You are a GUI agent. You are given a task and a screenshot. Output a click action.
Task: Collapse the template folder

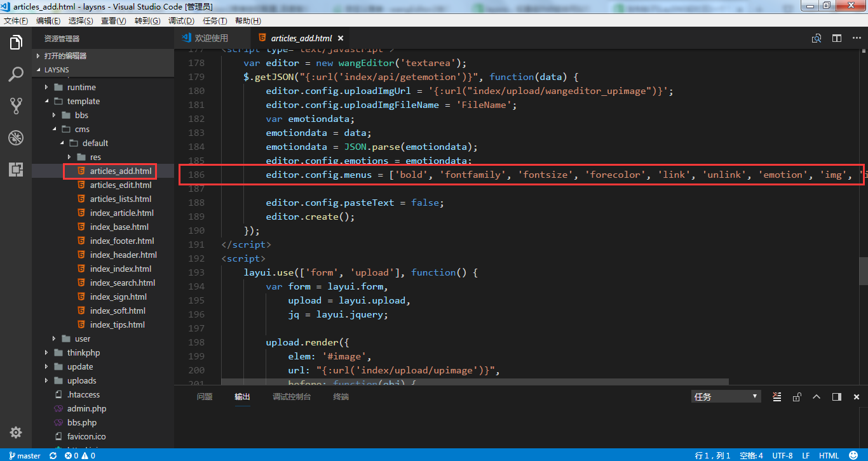(83, 102)
